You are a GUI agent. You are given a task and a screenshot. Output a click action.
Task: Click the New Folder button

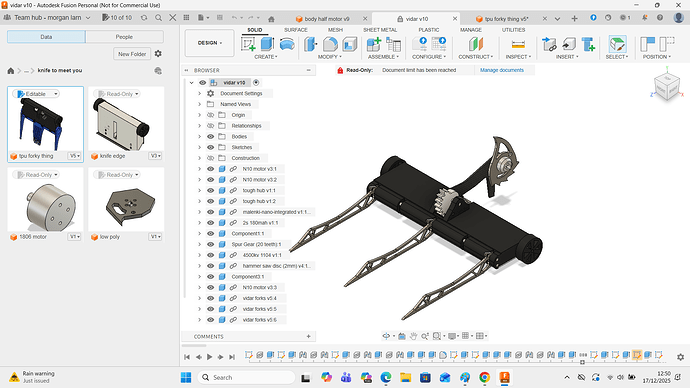[132, 54]
